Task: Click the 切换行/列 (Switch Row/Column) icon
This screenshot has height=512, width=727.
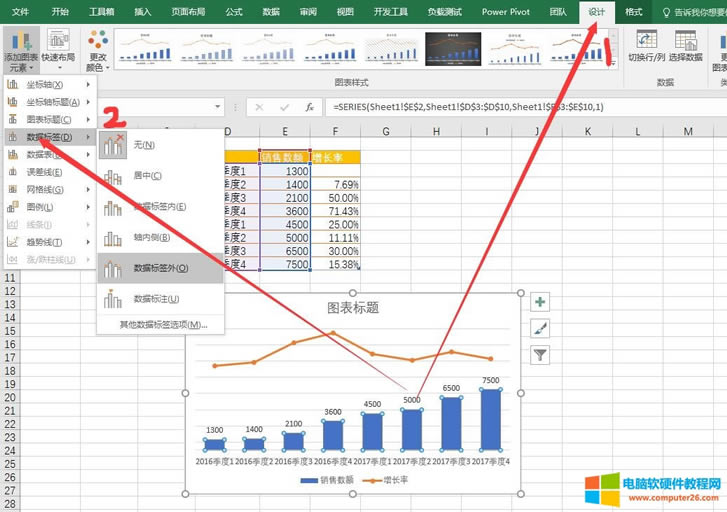Action: pyautogui.click(x=645, y=42)
